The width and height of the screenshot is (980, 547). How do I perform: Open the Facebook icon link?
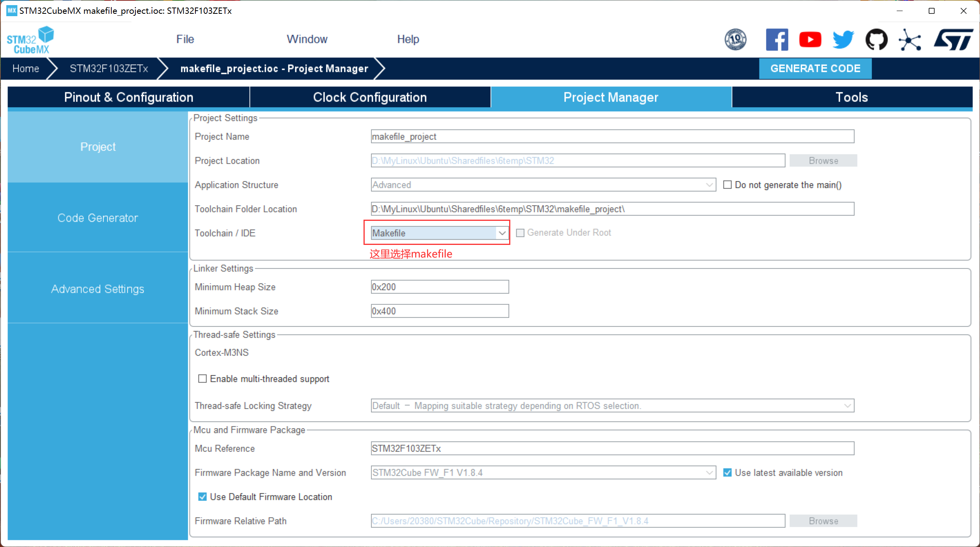777,39
